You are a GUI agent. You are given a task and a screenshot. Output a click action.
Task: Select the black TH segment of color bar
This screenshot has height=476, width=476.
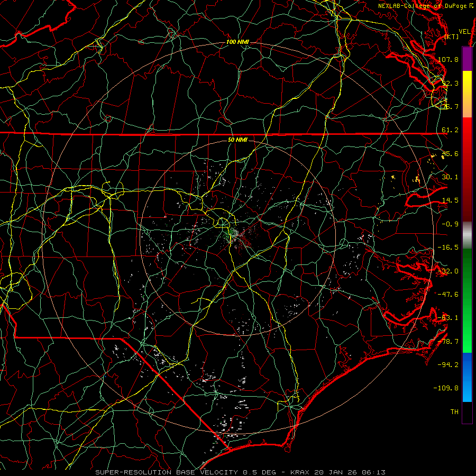(467, 413)
